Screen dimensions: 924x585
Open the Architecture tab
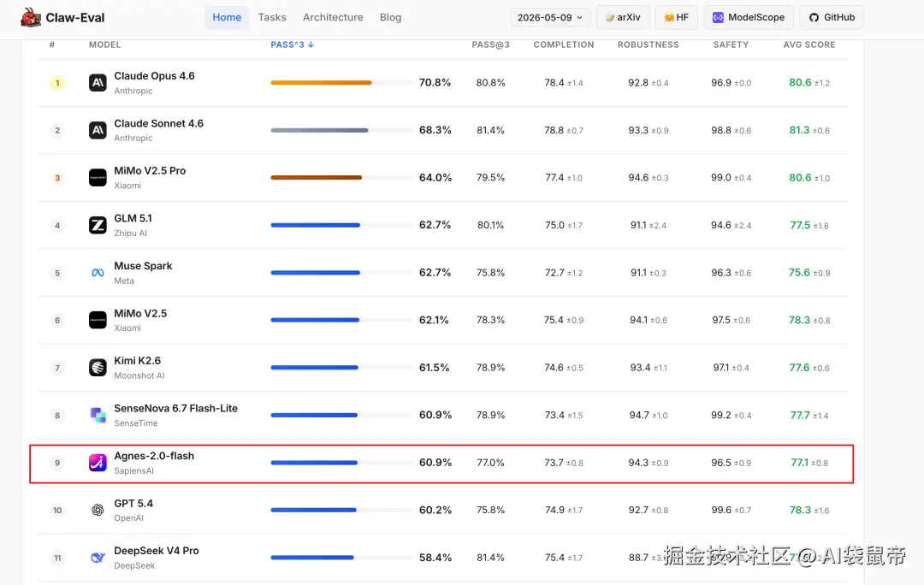pos(333,18)
